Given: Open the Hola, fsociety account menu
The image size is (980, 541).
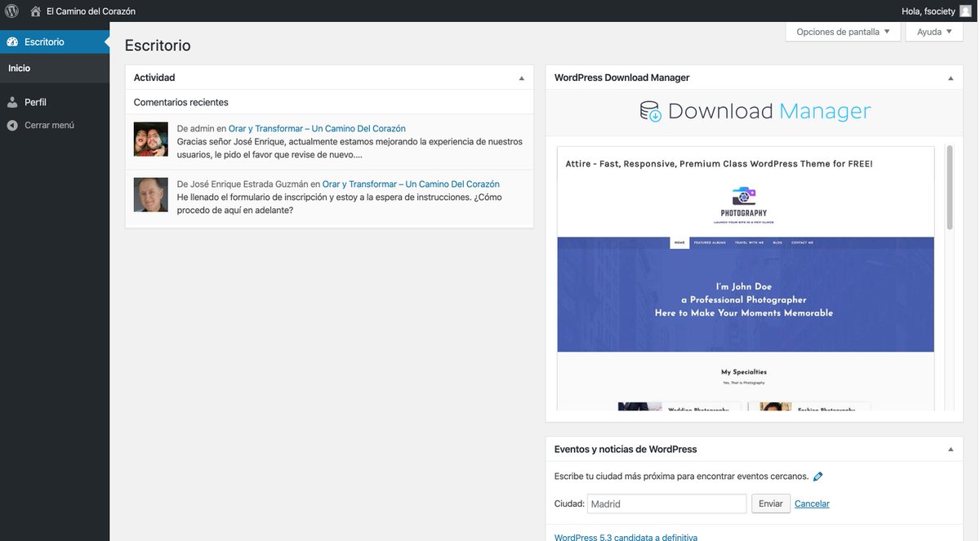Looking at the screenshot, I should (937, 11).
